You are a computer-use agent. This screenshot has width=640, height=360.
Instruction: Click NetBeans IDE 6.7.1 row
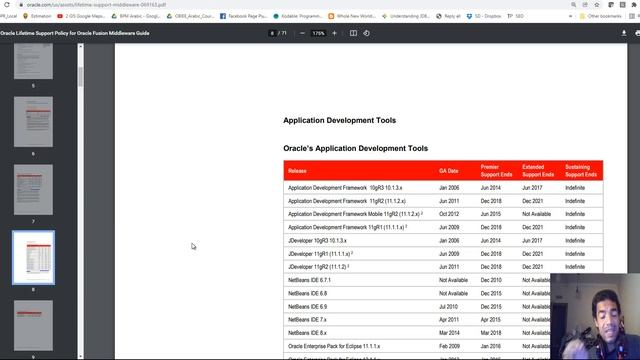pos(417,280)
